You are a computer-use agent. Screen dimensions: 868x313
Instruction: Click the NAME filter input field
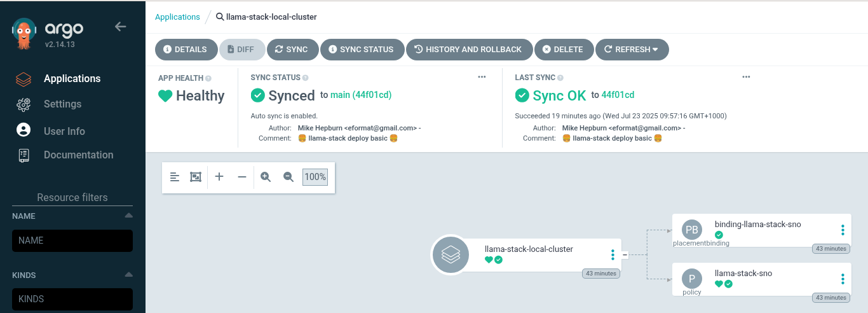coord(72,241)
